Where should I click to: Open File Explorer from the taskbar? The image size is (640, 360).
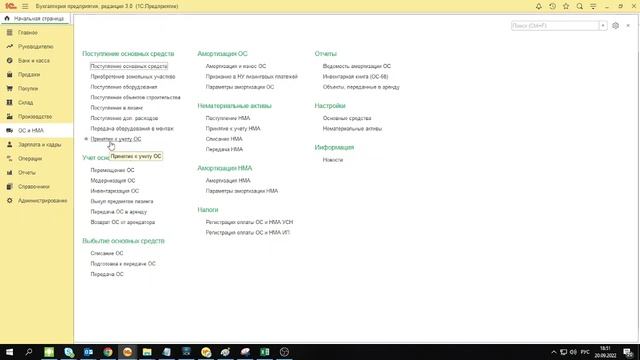[x=147, y=352]
